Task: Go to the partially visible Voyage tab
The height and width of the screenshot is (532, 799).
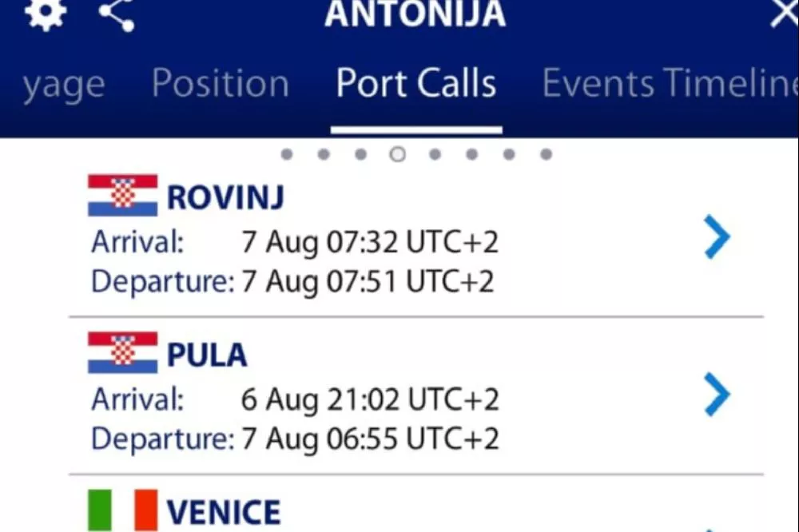Action: 64,84
